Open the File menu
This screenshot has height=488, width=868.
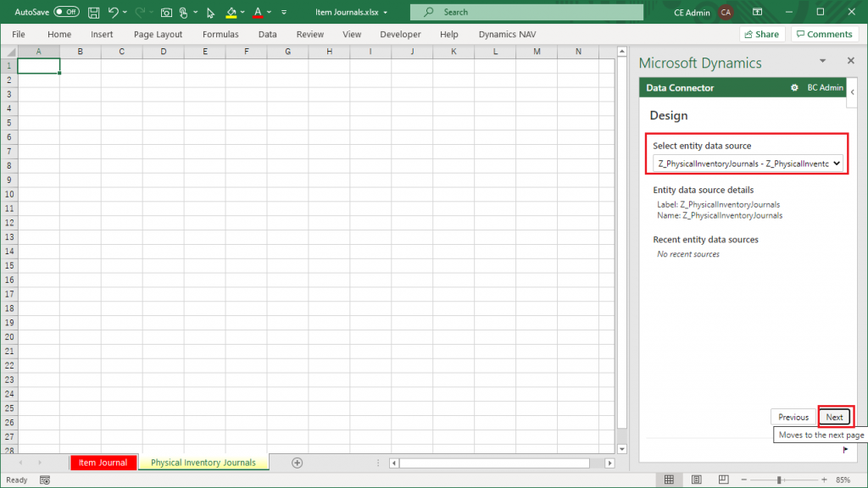click(x=19, y=34)
